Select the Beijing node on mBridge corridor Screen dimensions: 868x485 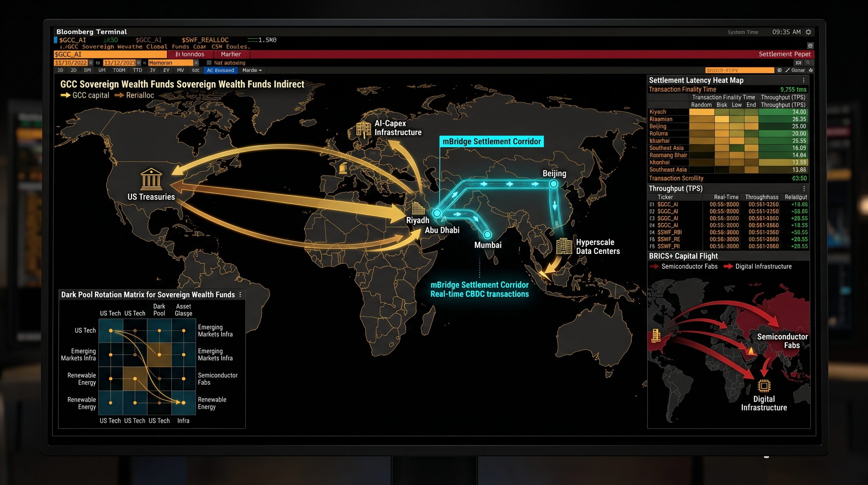coord(553,184)
